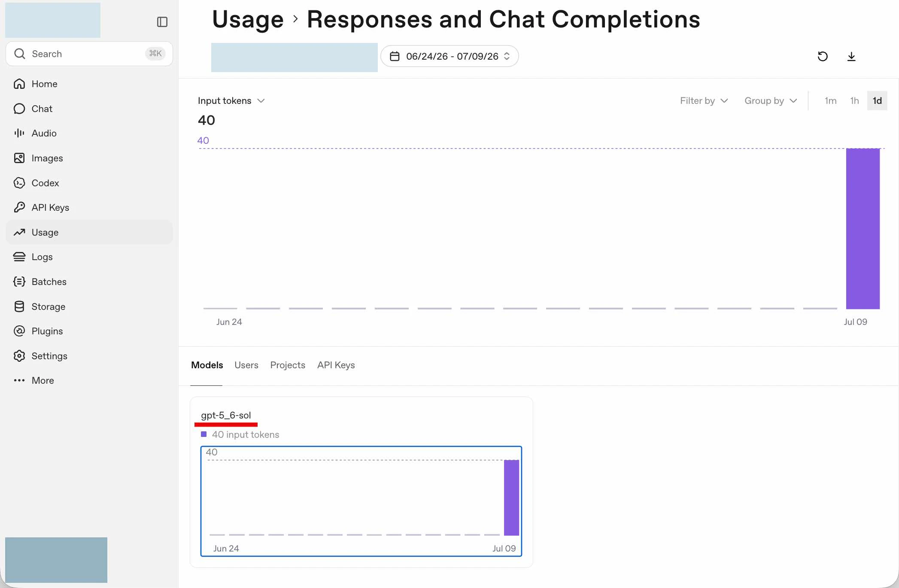The width and height of the screenshot is (899, 588).
Task: Open the Filter by dropdown
Action: pos(704,101)
